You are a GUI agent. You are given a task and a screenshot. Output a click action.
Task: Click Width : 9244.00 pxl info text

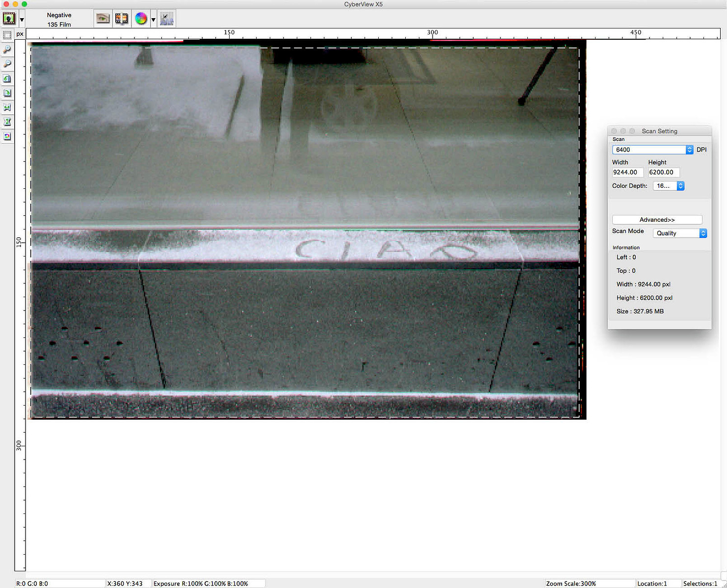coord(643,284)
